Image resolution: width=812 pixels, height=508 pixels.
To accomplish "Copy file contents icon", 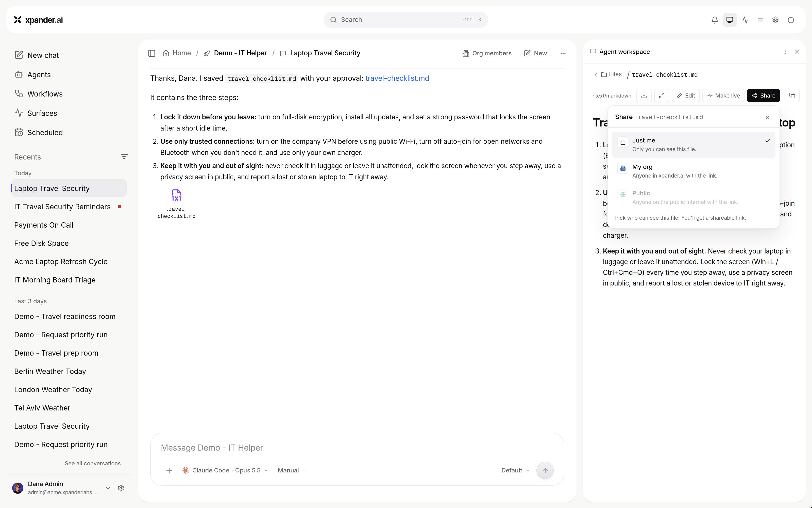I will tap(792, 96).
